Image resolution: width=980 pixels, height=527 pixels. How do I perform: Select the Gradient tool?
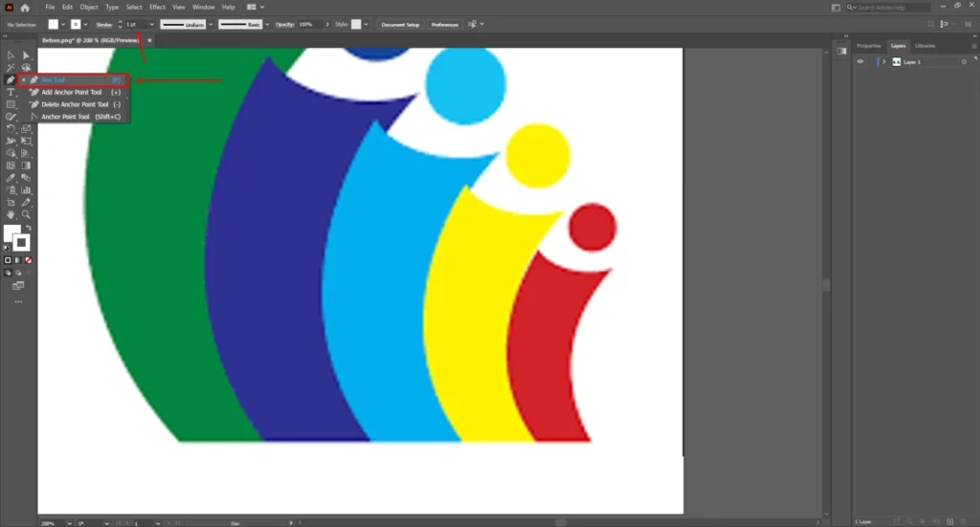tap(26, 165)
